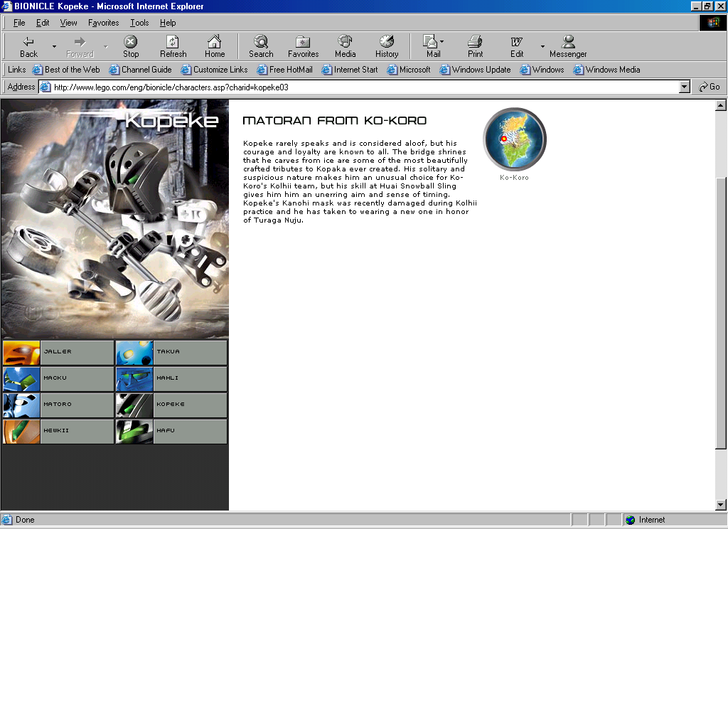Expand the Edit button dropdown arrow
728x711 pixels.
[542, 46]
